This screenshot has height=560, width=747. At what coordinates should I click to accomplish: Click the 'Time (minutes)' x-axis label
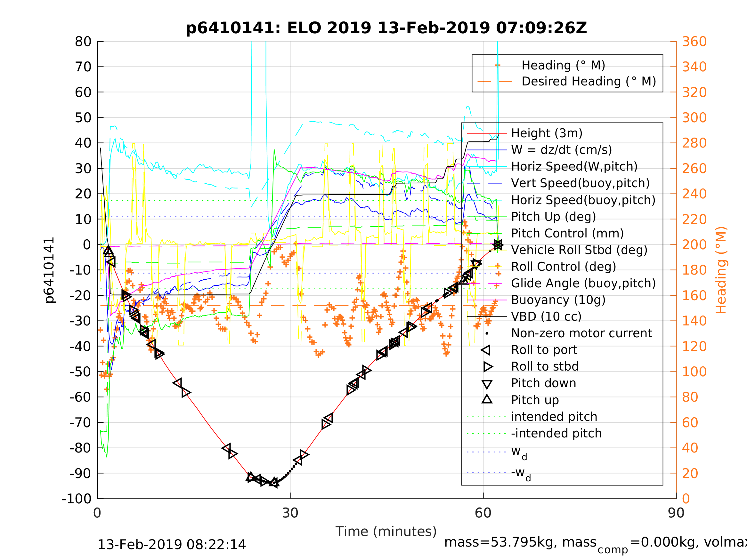point(386,532)
